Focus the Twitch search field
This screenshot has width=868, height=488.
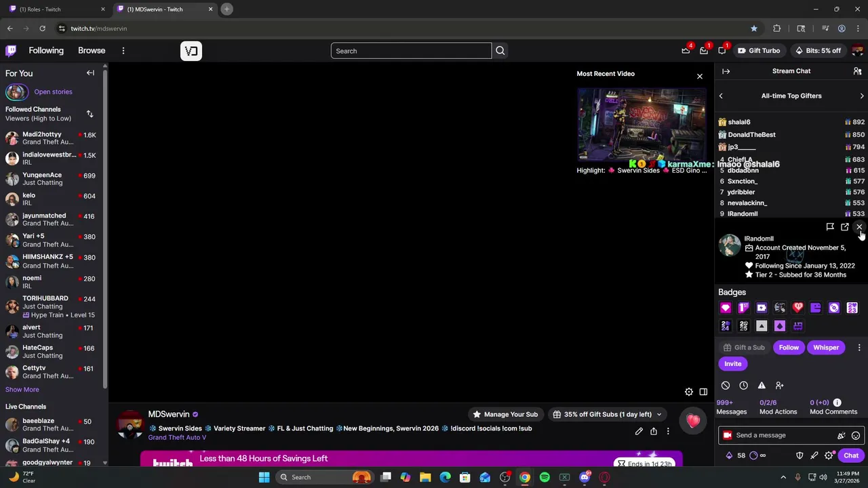[x=411, y=51]
